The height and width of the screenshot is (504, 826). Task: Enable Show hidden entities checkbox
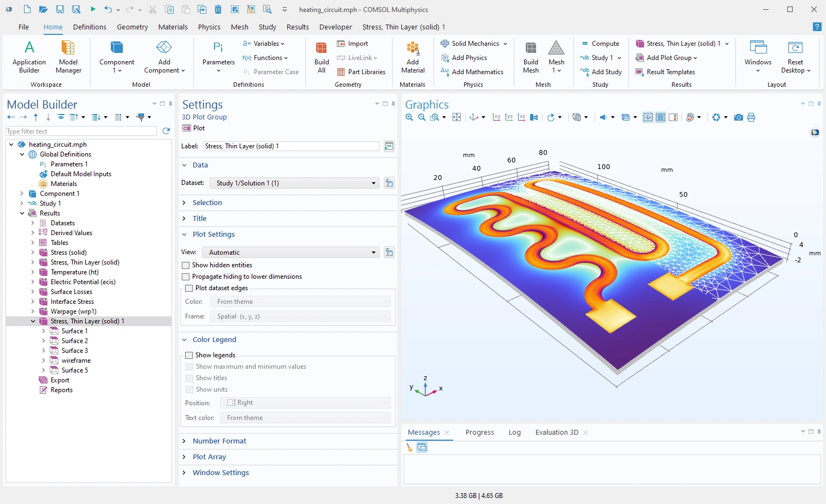pyautogui.click(x=186, y=265)
